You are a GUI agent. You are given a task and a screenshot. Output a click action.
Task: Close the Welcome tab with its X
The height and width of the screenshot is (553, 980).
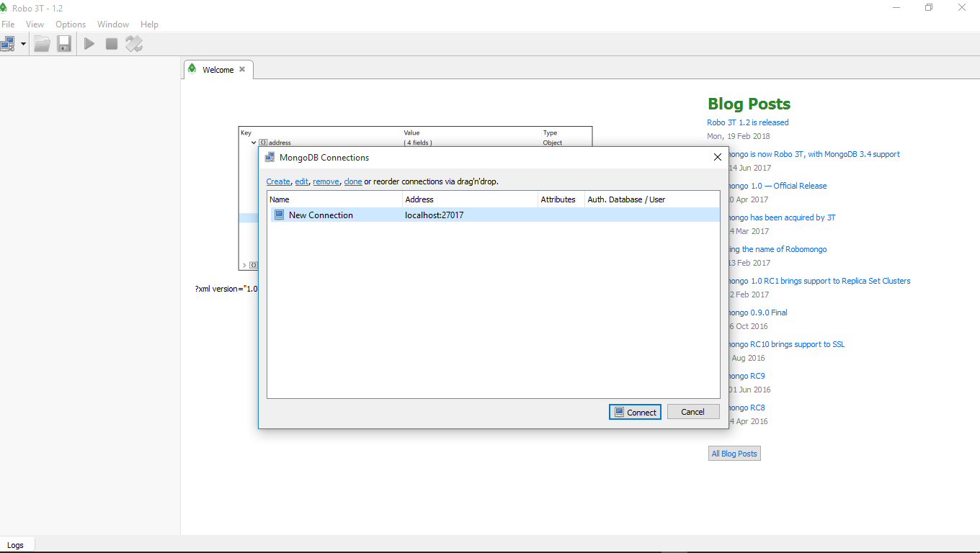click(x=242, y=70)
